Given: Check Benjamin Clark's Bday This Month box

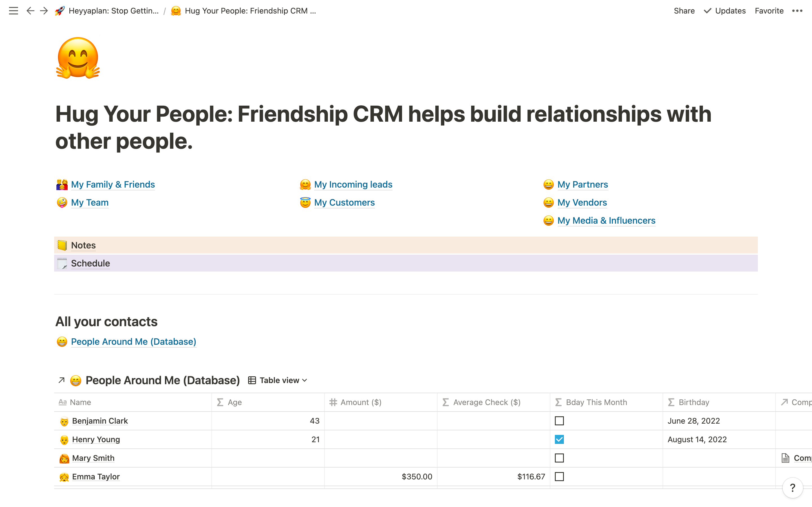Looking at the screenshot, I should (x=559, y=421).
